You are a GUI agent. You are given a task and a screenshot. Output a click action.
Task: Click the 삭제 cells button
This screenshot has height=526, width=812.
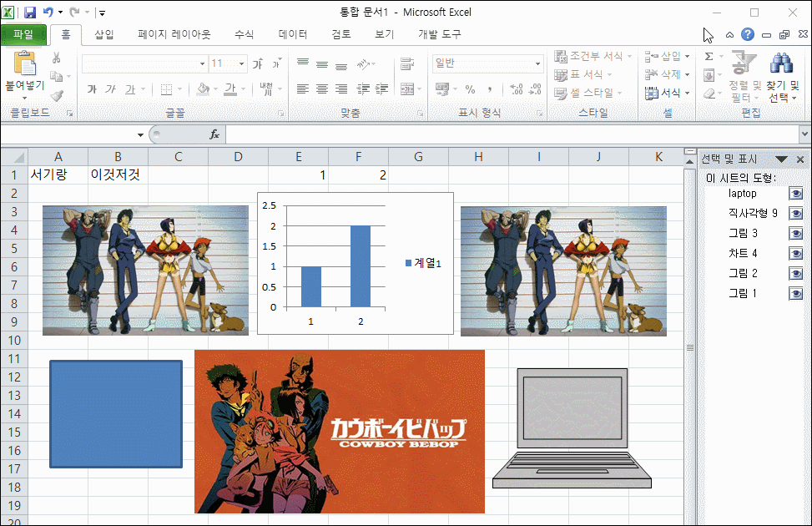pos(667,74)
